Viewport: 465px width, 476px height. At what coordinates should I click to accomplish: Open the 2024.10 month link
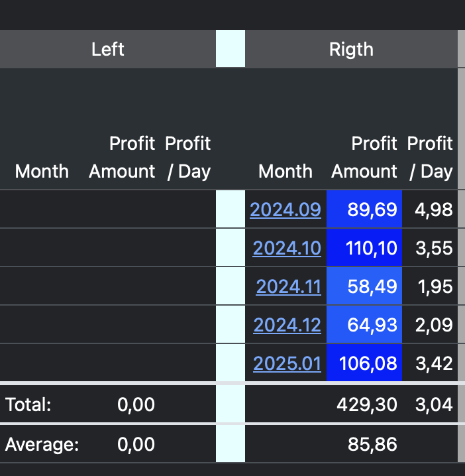(287, 248)
